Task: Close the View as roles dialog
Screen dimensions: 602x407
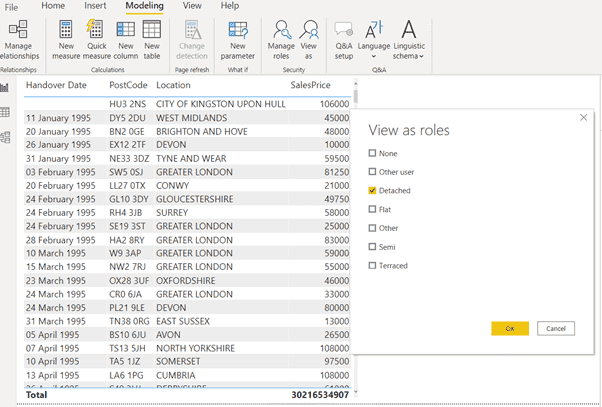Action: pos(583,117)
